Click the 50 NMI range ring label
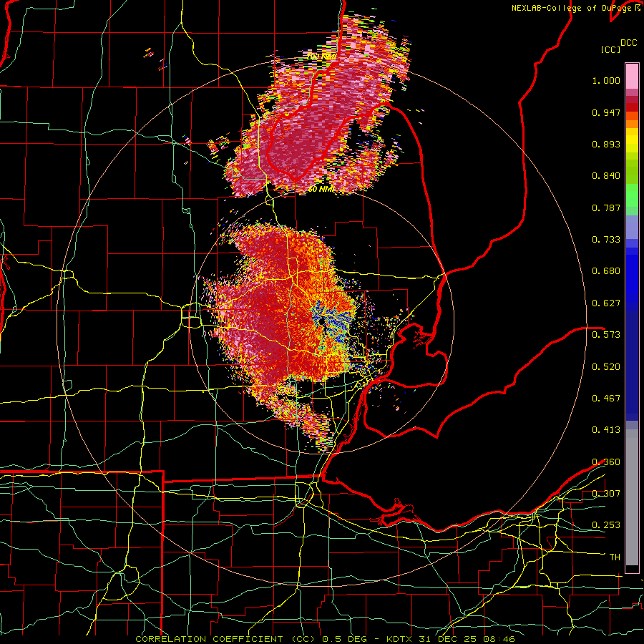Screen dimensions: 644x644 point(321,190)
